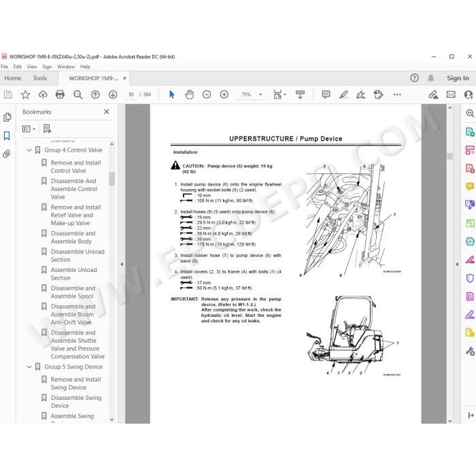Open the Attachments paperclip panel
The image size is (476, 476).
pos(7,154)
